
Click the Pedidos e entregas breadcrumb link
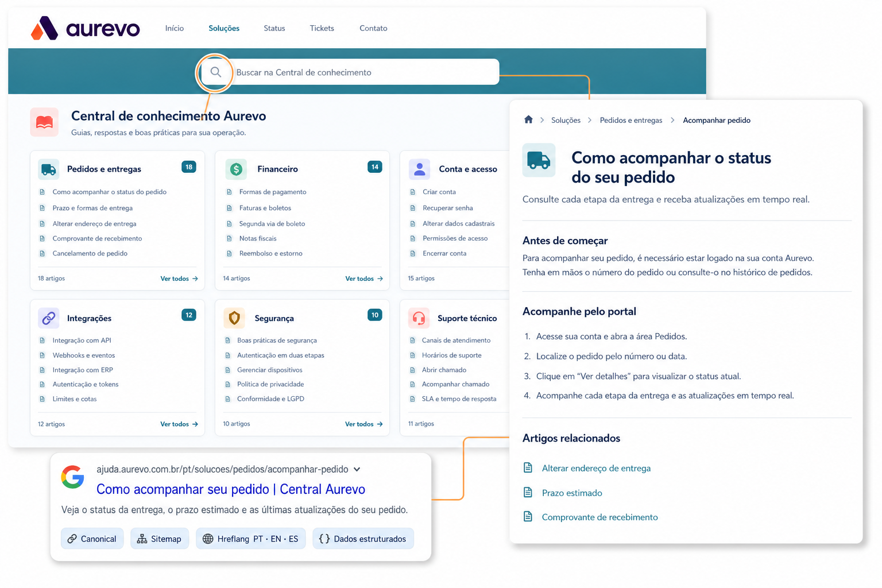click(x=631, y=120)
